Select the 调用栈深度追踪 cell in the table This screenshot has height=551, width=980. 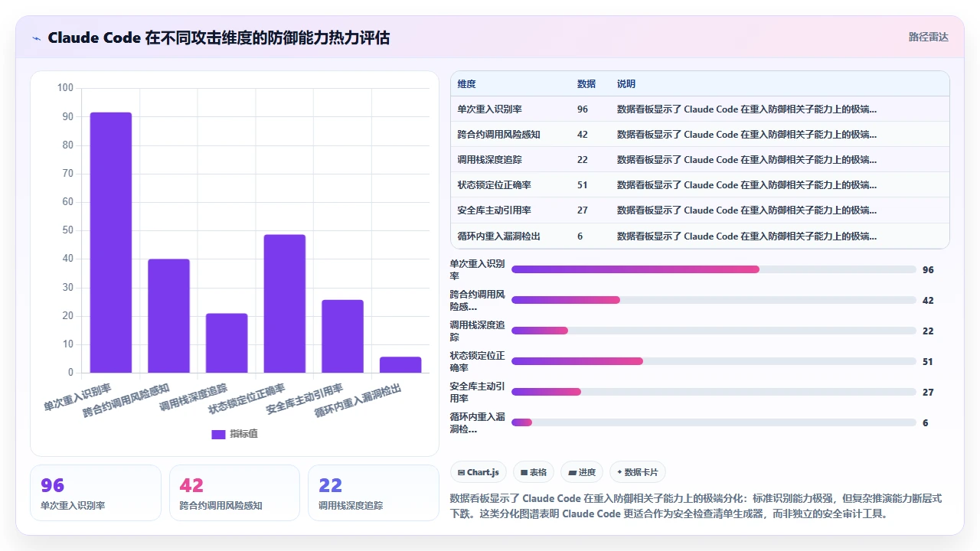[x=489, y=160]
